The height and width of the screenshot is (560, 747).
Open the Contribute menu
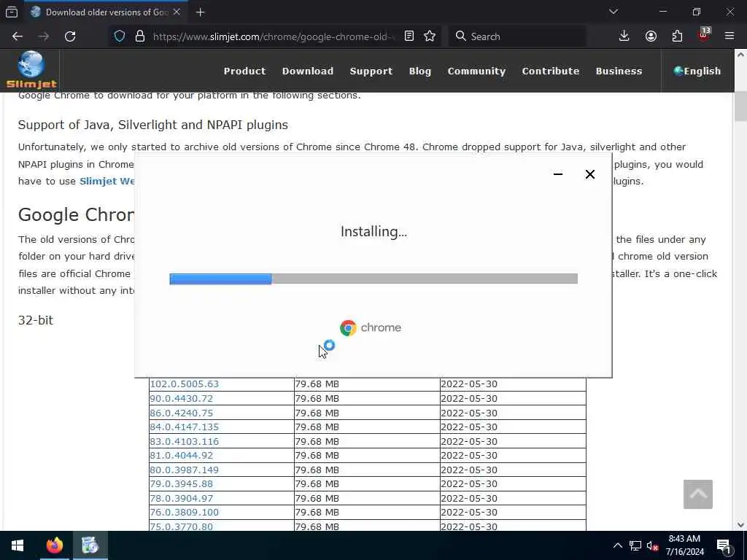coord(551,71)
